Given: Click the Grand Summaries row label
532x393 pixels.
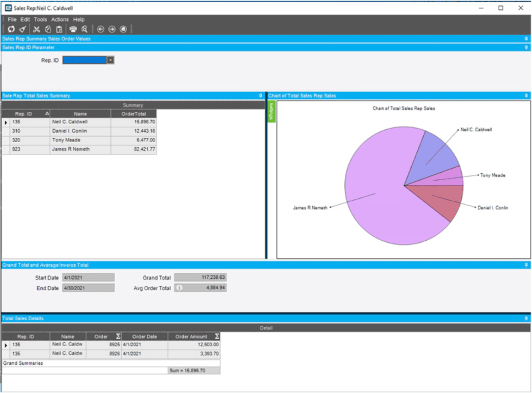Looking at the screenshot, I should [23, 363].
